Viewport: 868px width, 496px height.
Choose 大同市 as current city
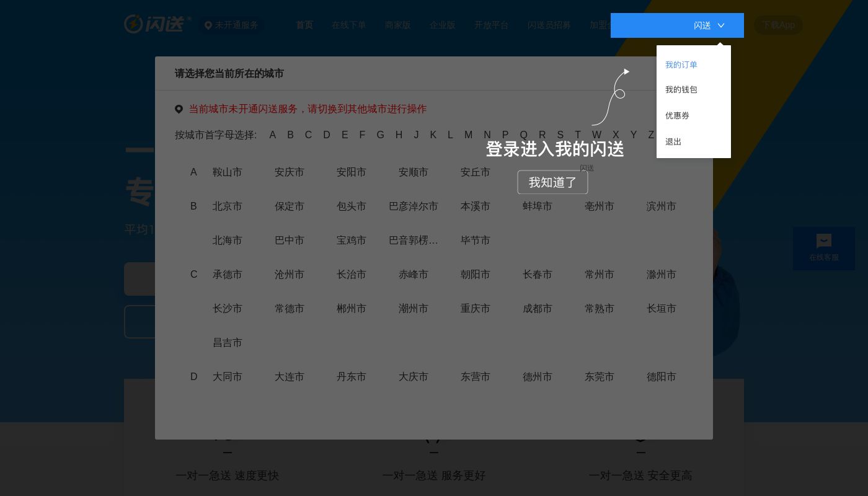tap(228, 377)
